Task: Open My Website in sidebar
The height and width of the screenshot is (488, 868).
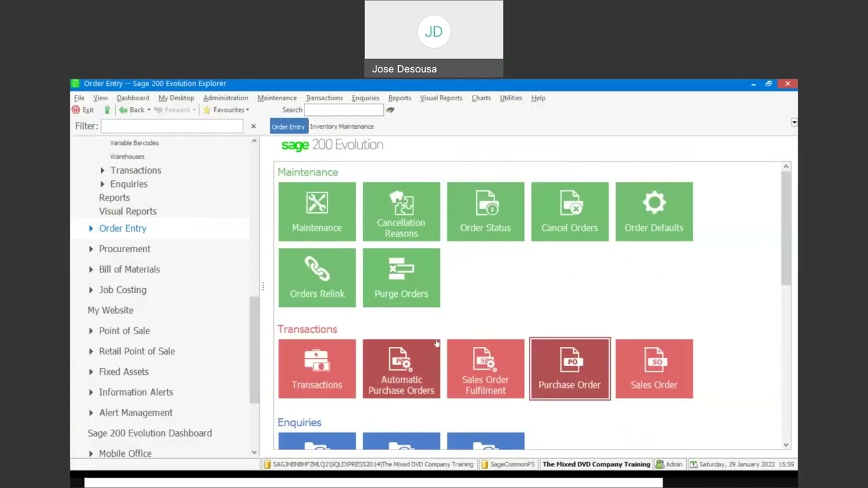Action: point(111,310)
